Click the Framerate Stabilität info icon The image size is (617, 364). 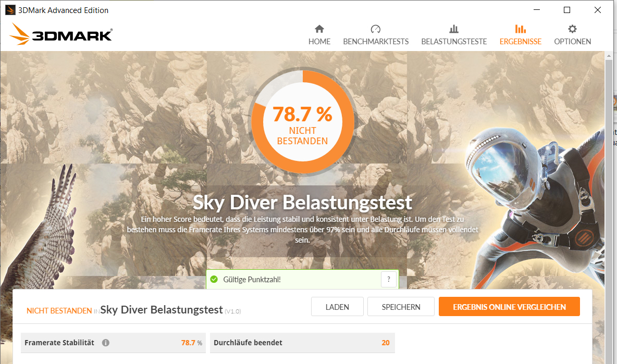105,343
